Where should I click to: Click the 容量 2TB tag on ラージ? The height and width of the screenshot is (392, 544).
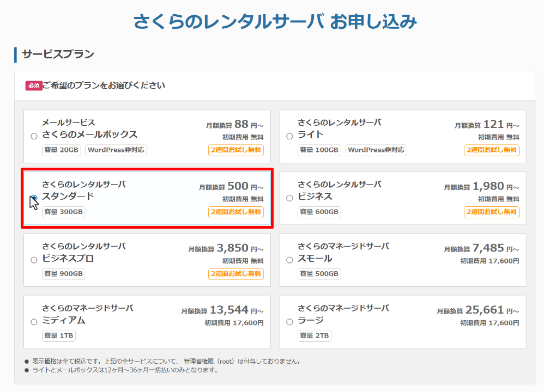[x=314, y=336]
